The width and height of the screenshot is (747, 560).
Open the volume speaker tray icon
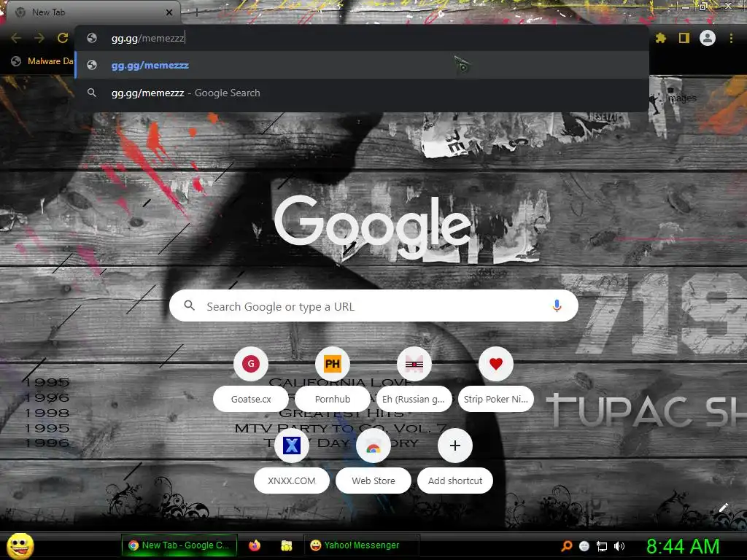click(619, 546)
